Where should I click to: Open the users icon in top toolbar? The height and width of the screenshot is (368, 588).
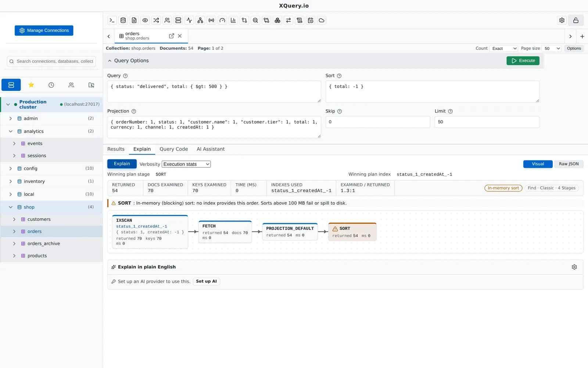[x=167, y=20]
